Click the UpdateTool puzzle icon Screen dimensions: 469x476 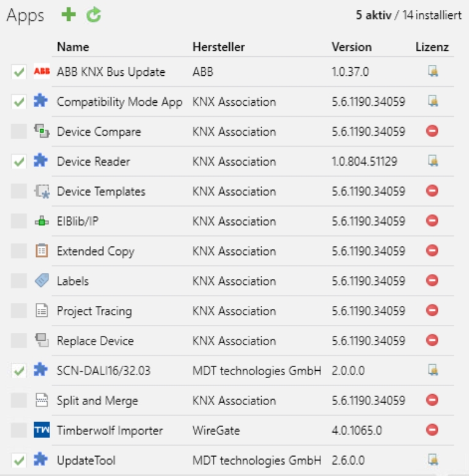click(40, 459)
